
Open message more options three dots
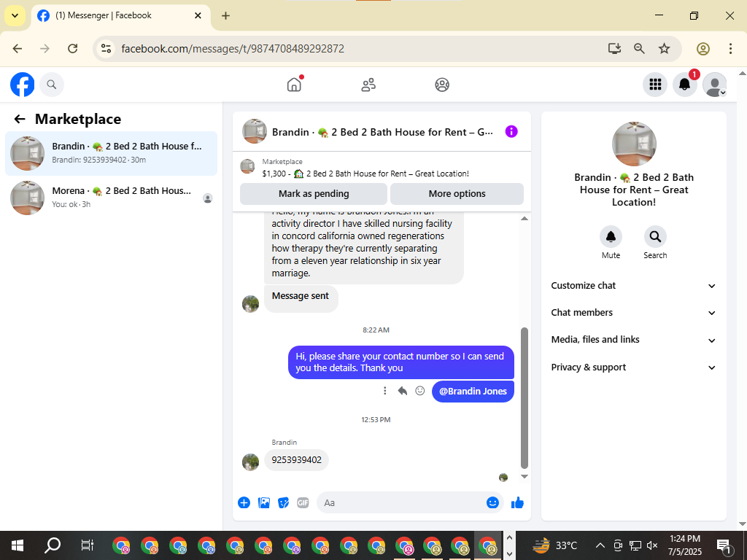tap(385, 391)
